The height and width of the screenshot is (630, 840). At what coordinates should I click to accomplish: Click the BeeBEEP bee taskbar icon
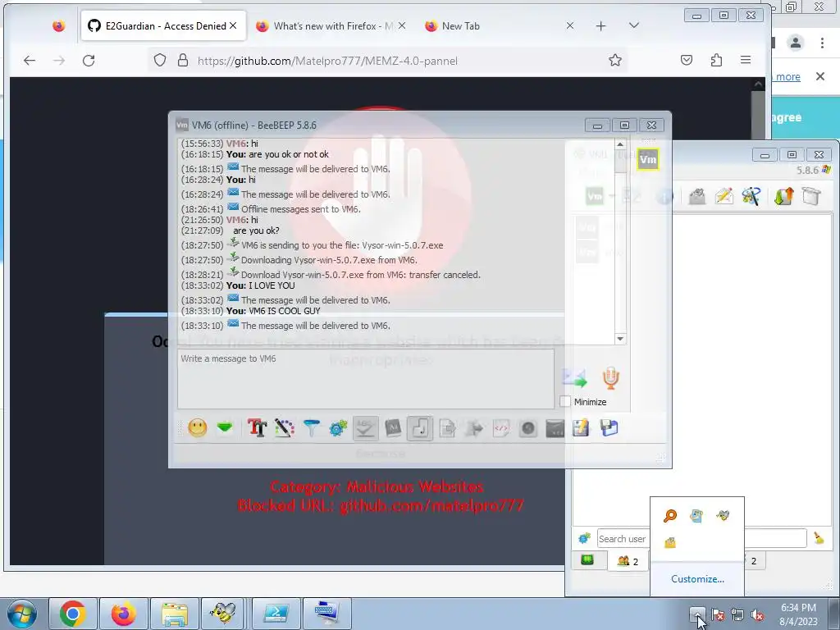tap(223, 614)
